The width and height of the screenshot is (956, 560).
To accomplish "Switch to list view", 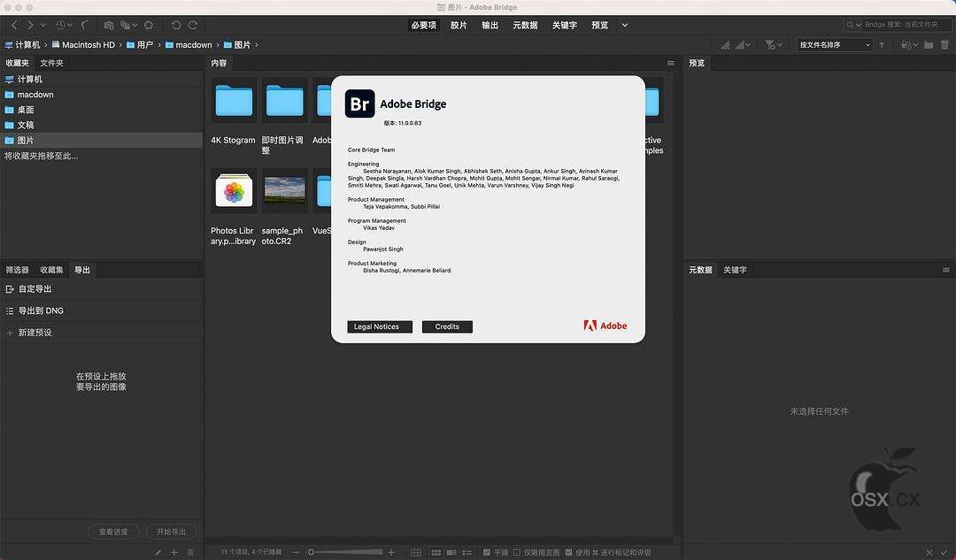I will click(467, 552).
